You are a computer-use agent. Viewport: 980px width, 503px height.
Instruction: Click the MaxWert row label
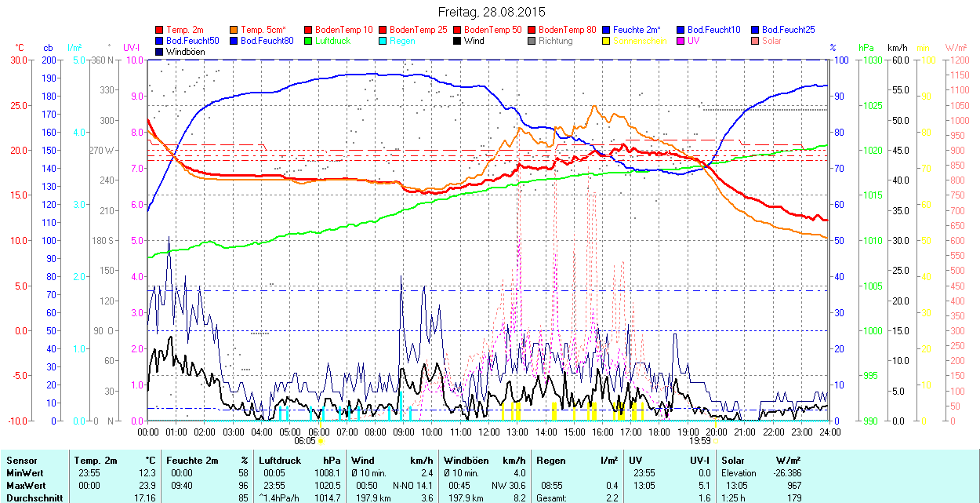[27, 486]
